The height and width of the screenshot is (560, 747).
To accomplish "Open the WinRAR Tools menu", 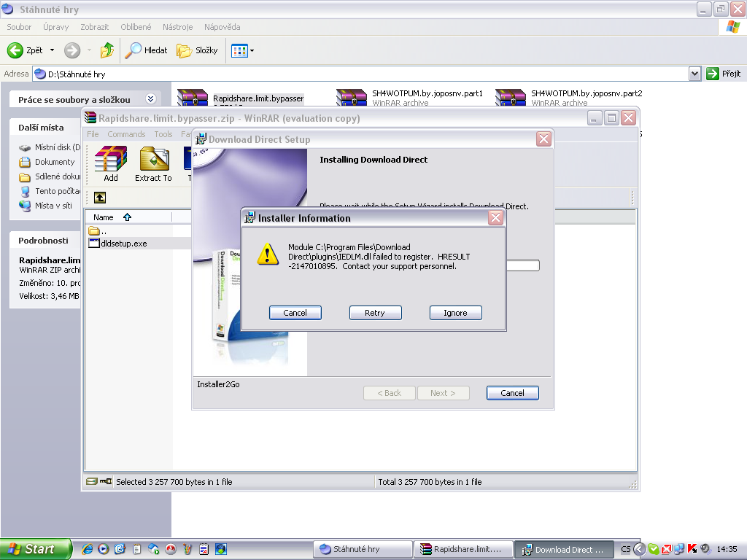I will 163,134.
